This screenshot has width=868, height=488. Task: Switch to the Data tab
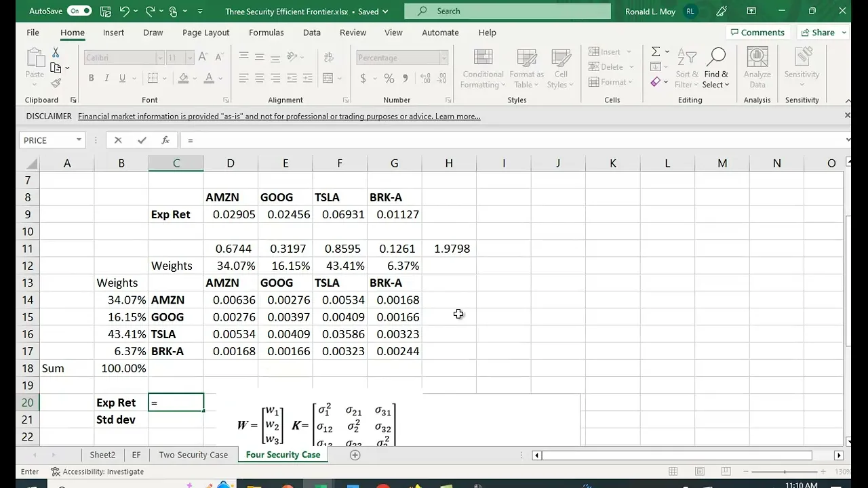[312, 33]
